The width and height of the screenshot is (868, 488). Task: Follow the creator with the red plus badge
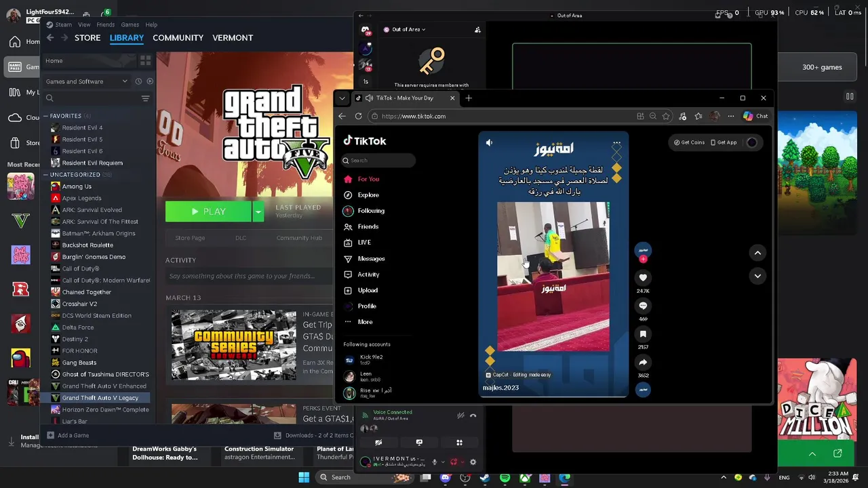pos(643,259)
